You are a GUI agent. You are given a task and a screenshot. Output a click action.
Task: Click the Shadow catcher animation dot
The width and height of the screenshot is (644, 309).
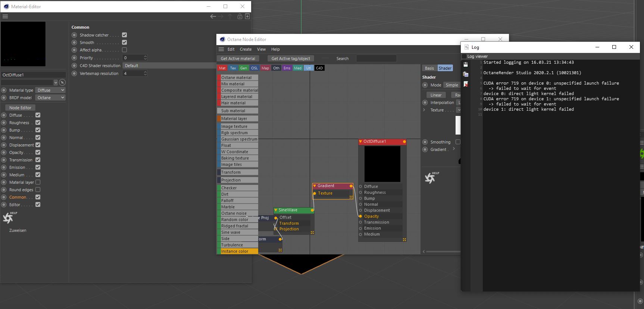(x=74, y=35)
